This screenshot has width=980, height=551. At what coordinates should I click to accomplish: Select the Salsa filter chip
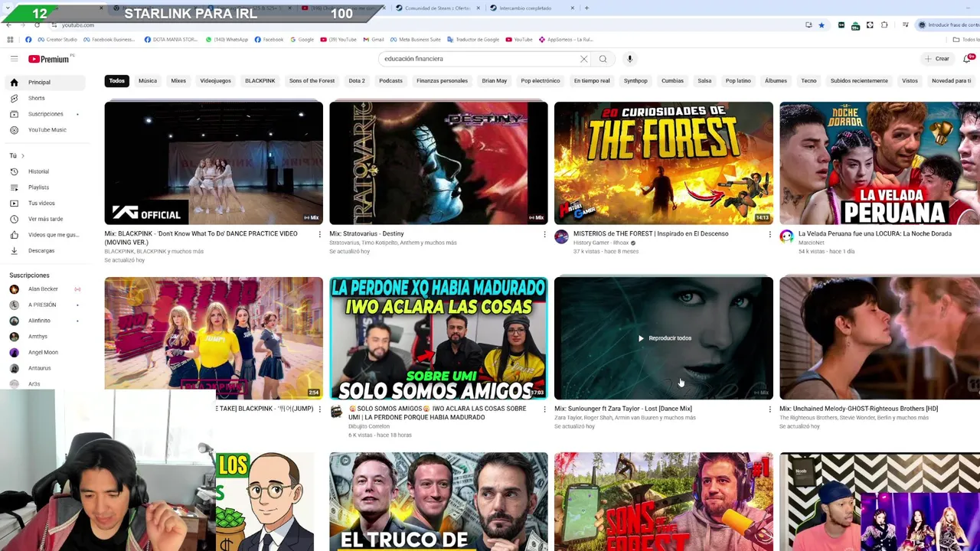pyautogui.click(x=704, y=80)
